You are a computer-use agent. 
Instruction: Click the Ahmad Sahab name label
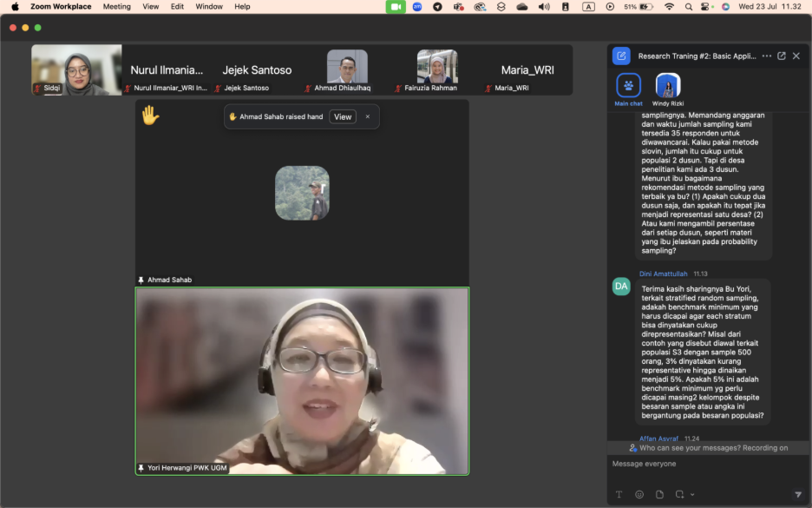[x=169, y=280]
